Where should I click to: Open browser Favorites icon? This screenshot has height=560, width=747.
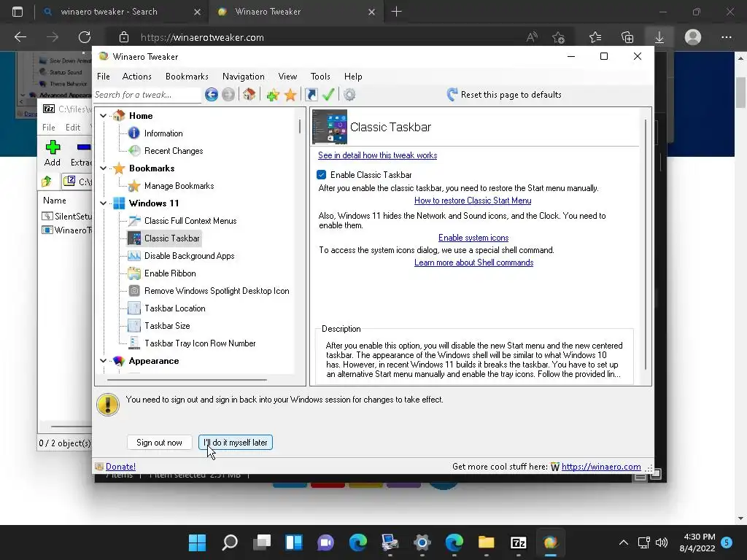(x=595, y=37)
